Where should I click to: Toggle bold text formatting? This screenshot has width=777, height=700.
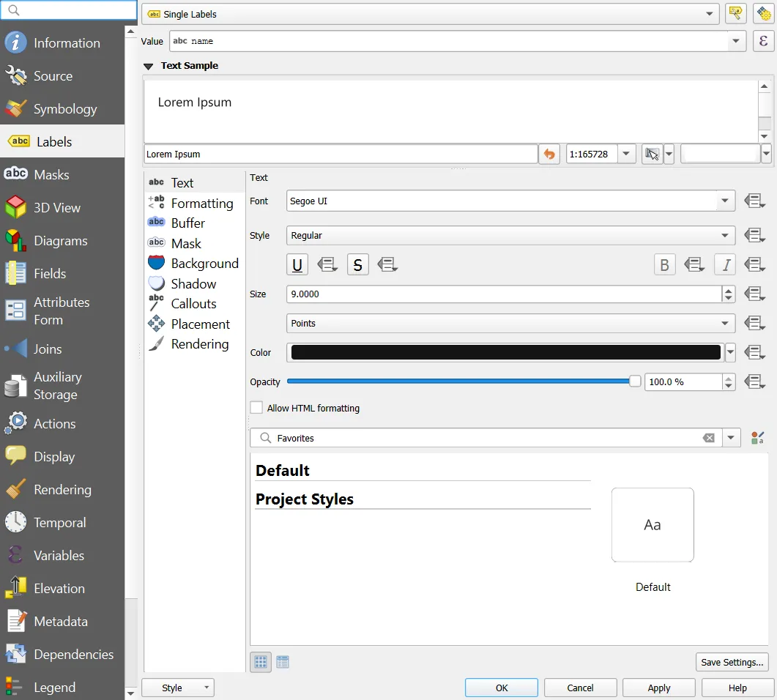tap(664, 264)
